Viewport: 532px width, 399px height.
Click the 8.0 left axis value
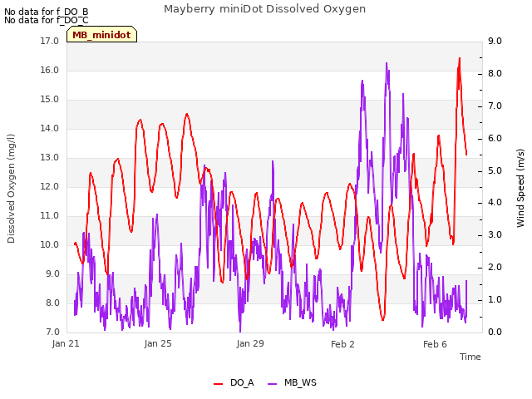pyautogui.click(x=52, y=303)
